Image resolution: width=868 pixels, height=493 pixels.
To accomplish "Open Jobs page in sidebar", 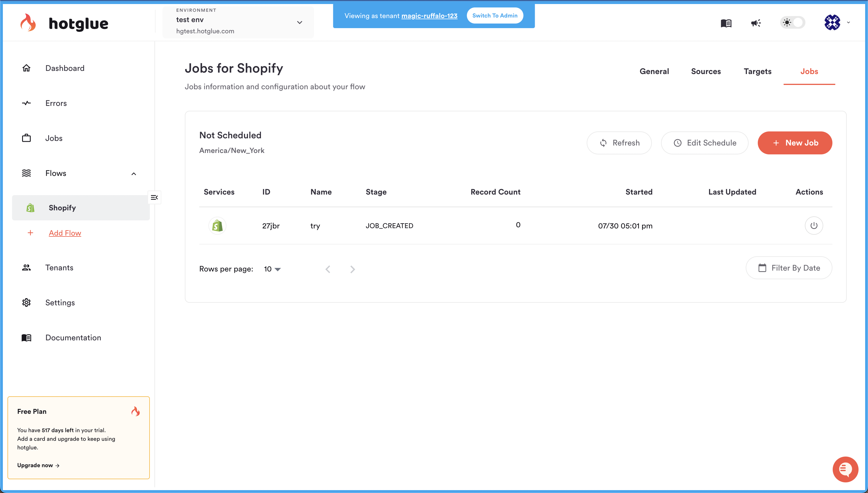I will pos(54,138).
